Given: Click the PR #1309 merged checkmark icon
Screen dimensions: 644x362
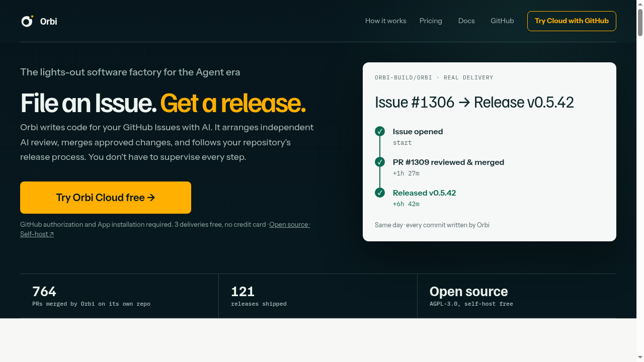Looking at the screenshot, I should [380, 162].
